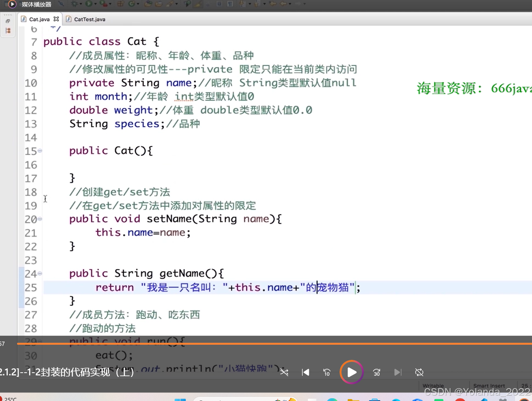Toggle Show Whitespace Characters pilcrow icon
The height and width of the screenshot is (401, 532).
point(230,4)
